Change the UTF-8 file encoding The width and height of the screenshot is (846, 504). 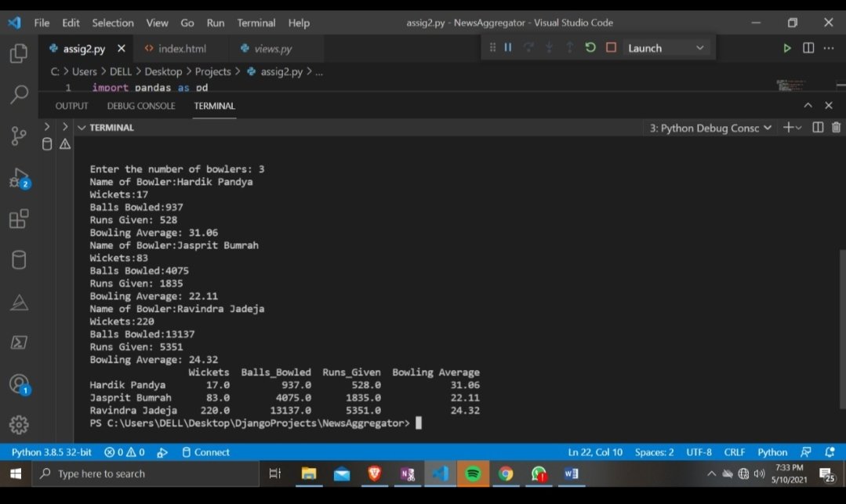699,452
